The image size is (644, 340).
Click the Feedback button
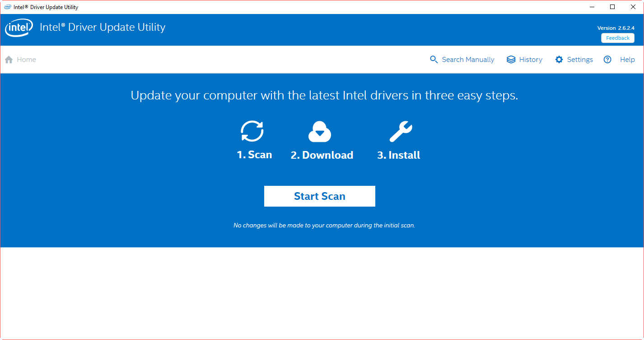[617, 38]
